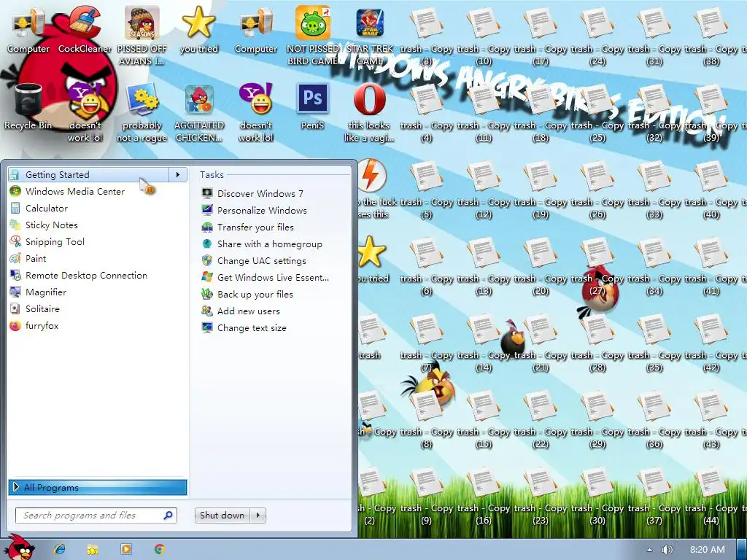The width and height of the screenshot is (747, 560).
Task: Expand All Programs list
Action: (x=98, y=487)
